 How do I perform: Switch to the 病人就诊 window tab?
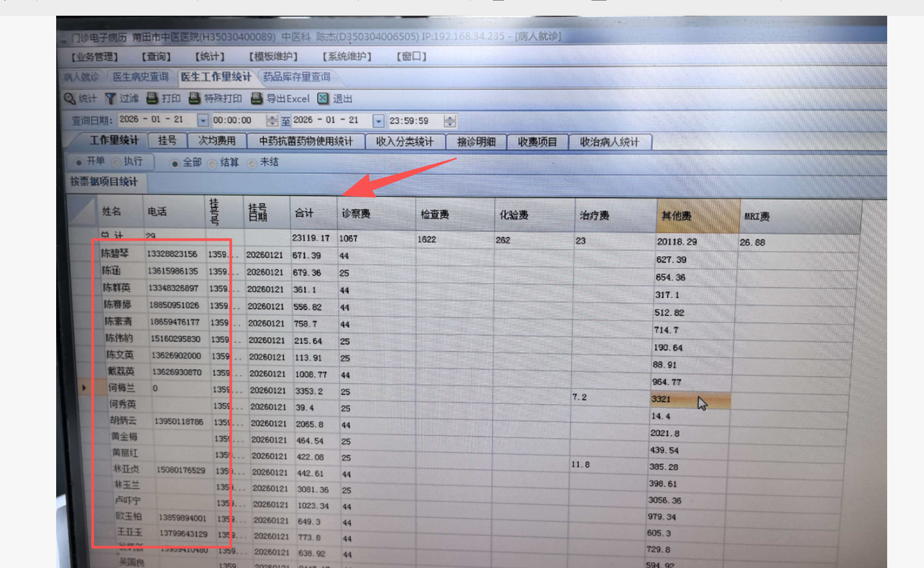coord(82,77)
